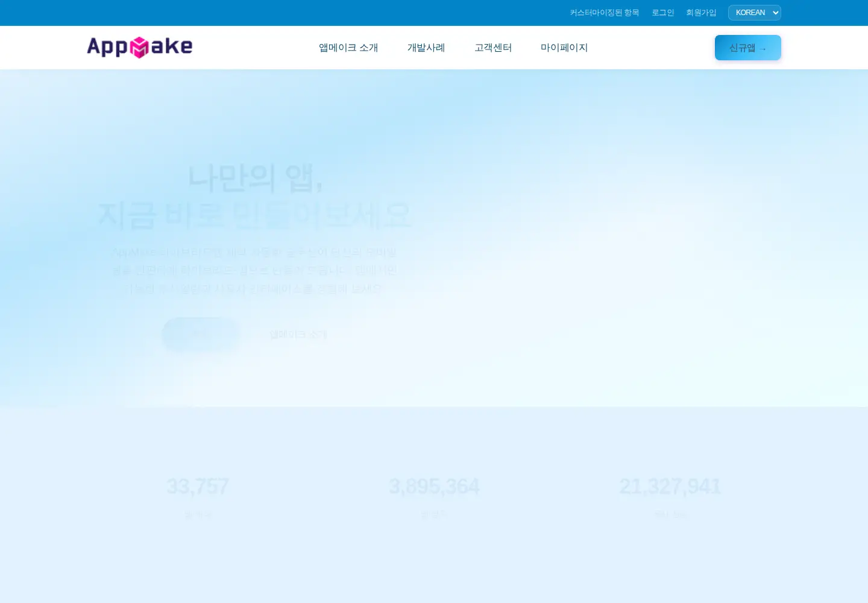Go to the 개발사례 menu
This screenshot has height=603, width=868.
click(426, 48)
